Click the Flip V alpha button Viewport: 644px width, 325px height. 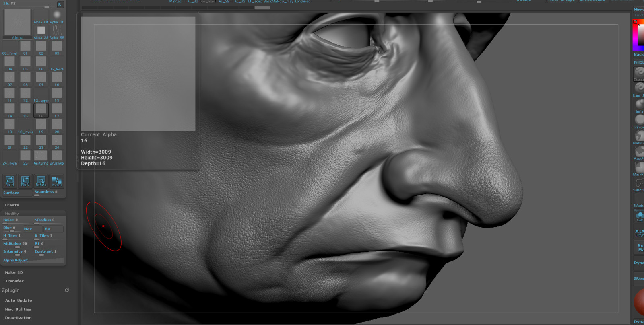(25, 181)
